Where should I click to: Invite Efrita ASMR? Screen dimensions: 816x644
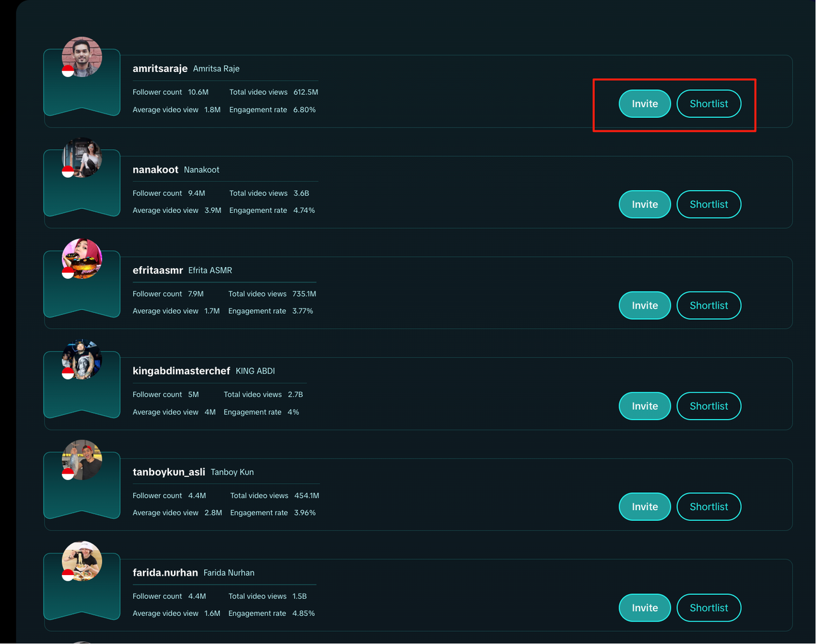click(645, 305)
